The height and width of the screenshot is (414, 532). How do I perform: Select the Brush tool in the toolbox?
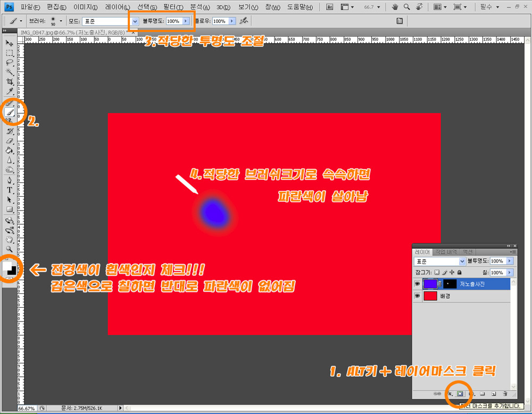10,112
